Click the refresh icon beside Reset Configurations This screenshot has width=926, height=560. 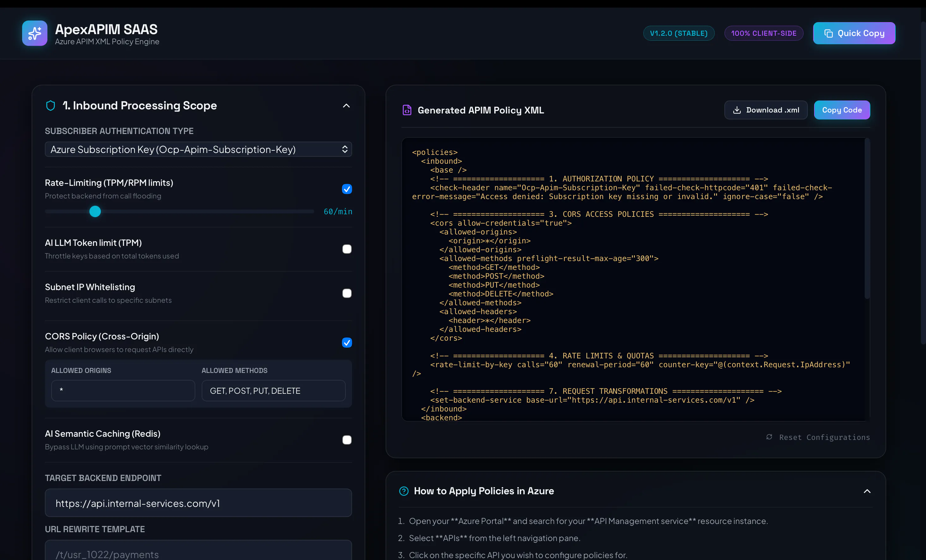769,437
